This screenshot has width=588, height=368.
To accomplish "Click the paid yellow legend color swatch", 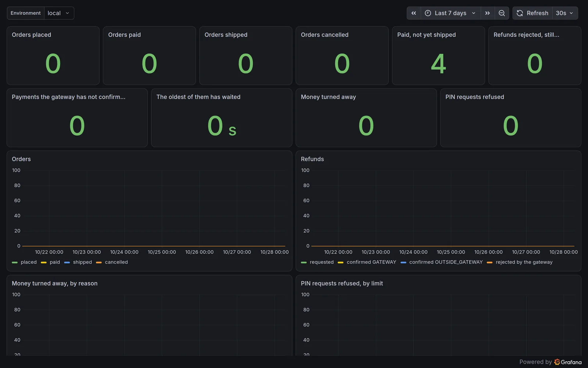I will [x=44, y=262].
